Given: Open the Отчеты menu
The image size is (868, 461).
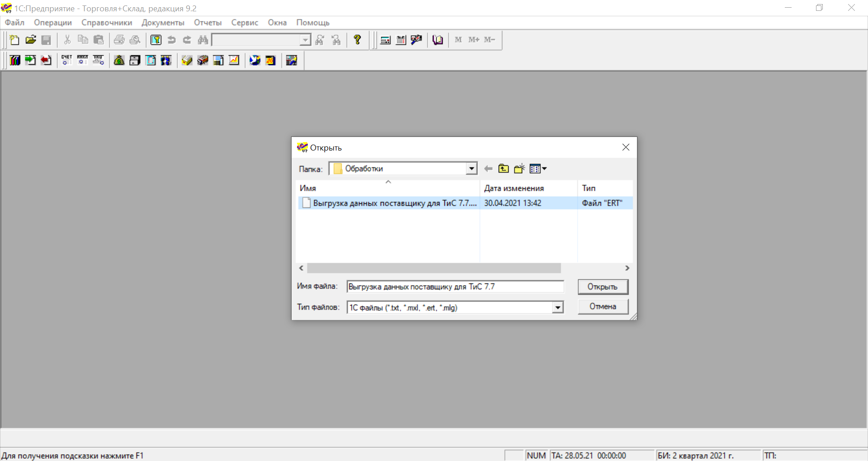Looking at the screenshot, I should coord(208,23).
